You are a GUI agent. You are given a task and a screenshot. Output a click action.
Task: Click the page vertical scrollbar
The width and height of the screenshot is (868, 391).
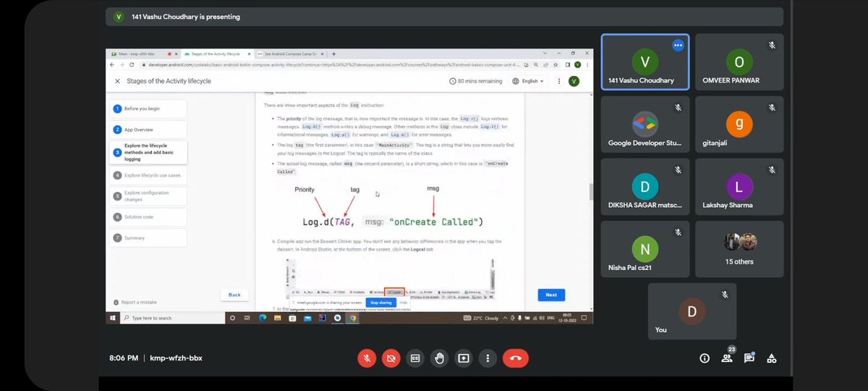click(591, 192)
